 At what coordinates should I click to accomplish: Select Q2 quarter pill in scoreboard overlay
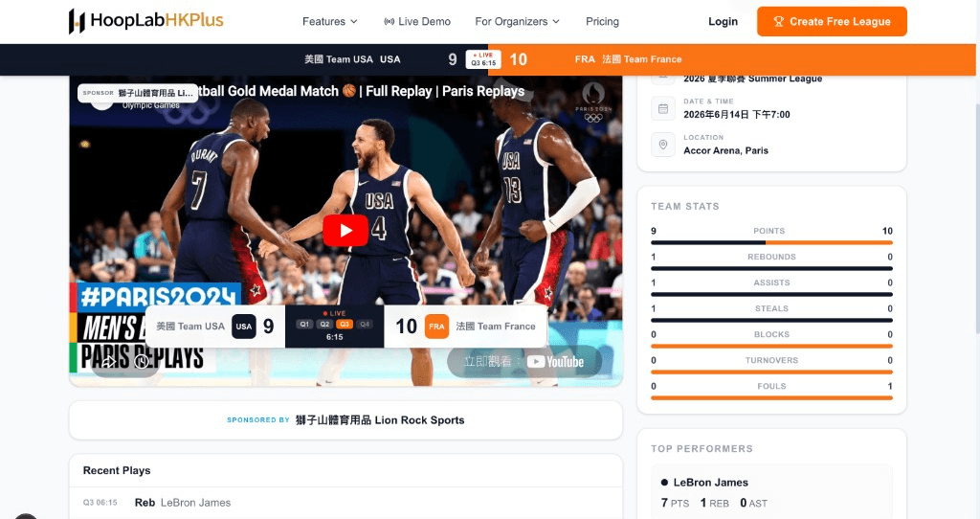[324, 324]
